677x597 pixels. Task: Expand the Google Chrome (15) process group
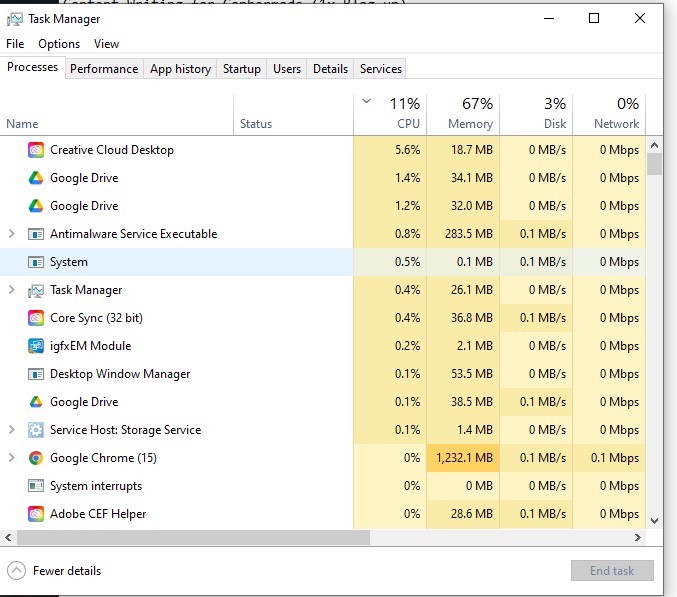[12, 458]
